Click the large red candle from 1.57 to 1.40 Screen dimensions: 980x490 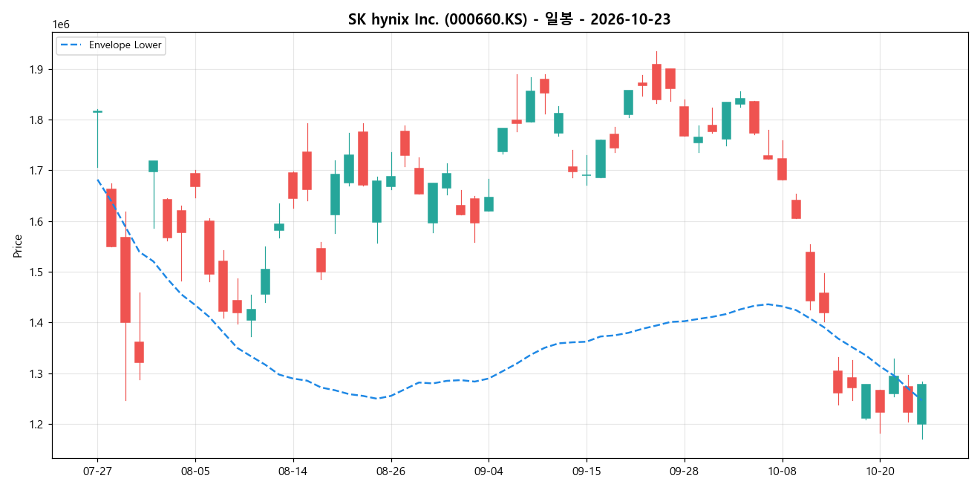pos(125,280)
